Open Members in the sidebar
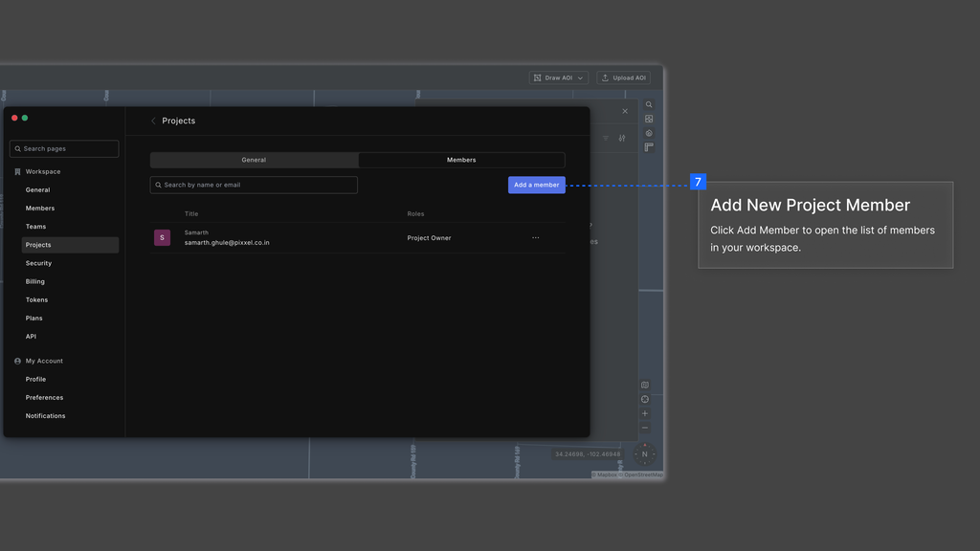 click(40, 208)
